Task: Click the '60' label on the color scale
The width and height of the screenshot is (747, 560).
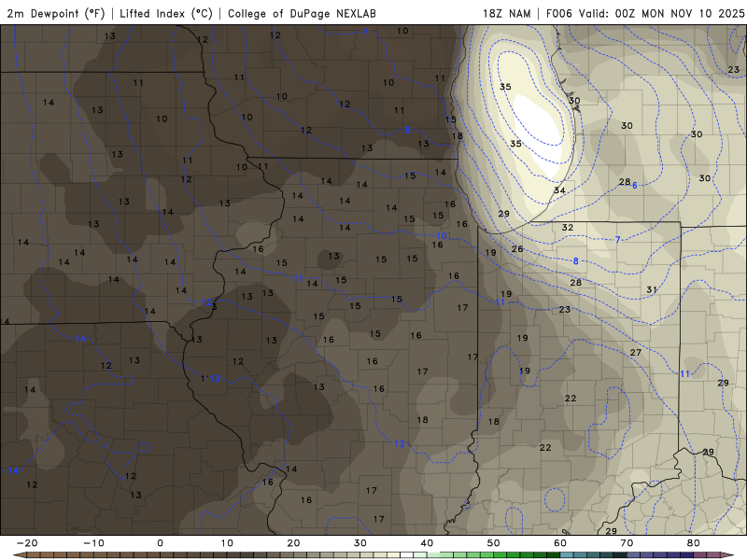Action: pos(560,543)
